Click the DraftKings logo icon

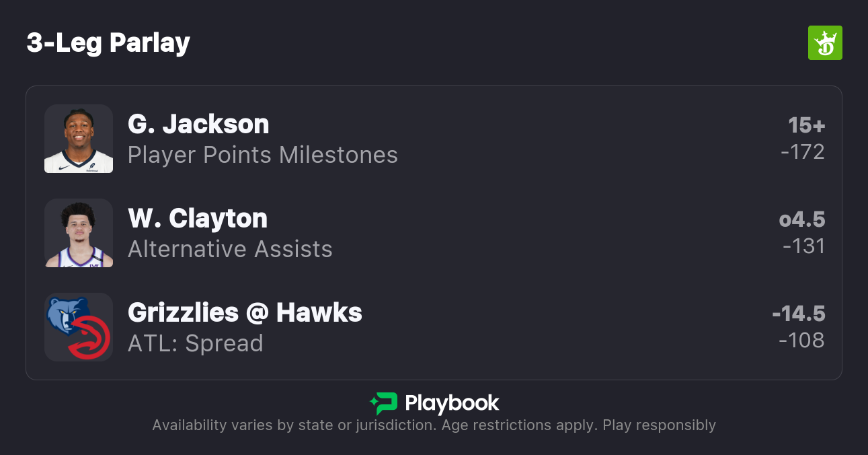(824, 43)
